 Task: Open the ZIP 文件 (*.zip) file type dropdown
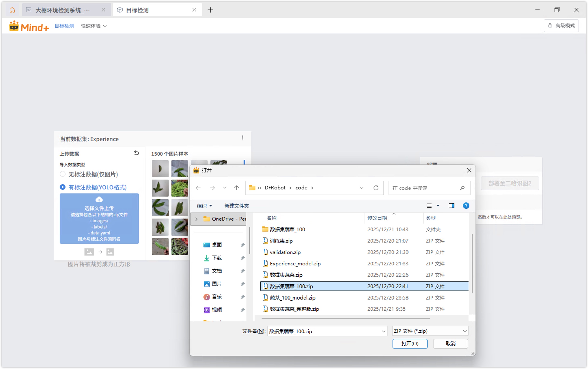(430, 331)
